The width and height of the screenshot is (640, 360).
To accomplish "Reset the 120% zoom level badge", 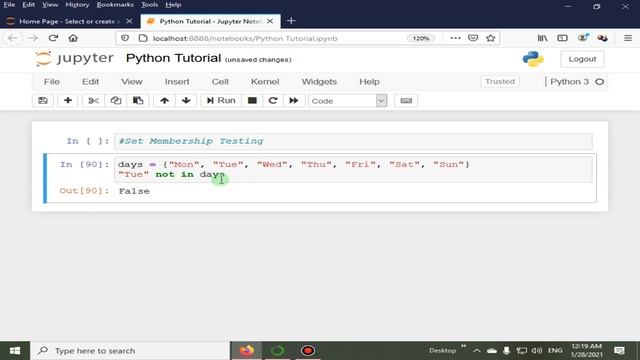I will pyautogui.click(x=420, y=38).
